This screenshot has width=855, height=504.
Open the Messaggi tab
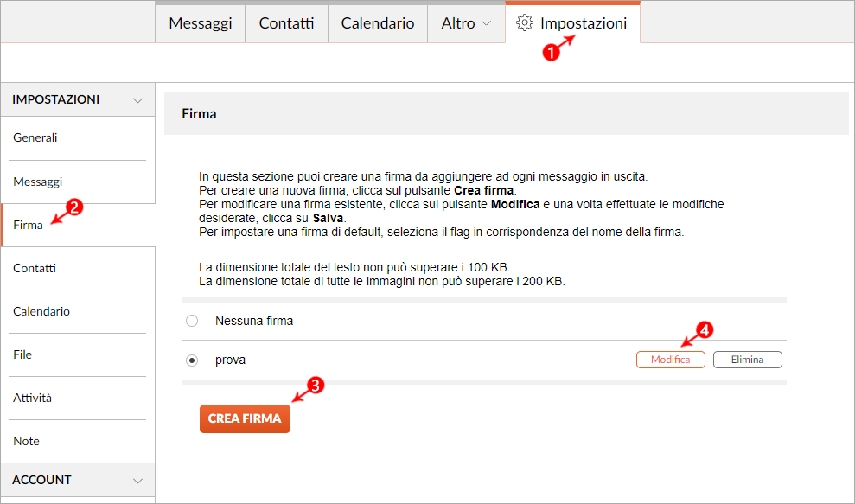[x=201, y=23]
